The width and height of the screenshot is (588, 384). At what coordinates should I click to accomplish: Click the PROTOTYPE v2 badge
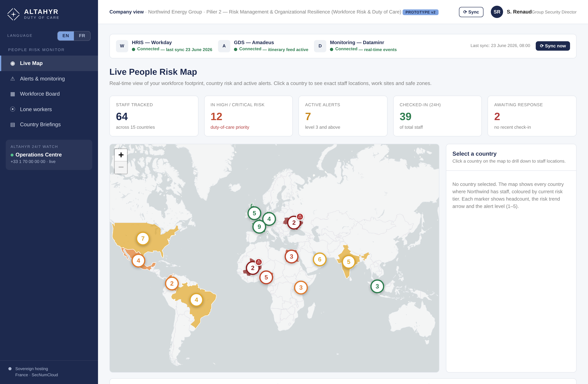(x=420, y=12)
